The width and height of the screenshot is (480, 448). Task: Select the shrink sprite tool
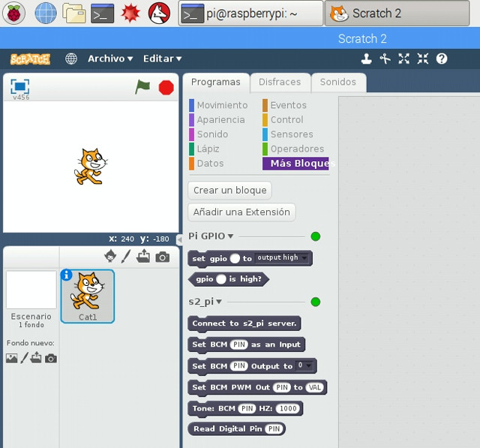pyautogui.click(x=423, y=59)
